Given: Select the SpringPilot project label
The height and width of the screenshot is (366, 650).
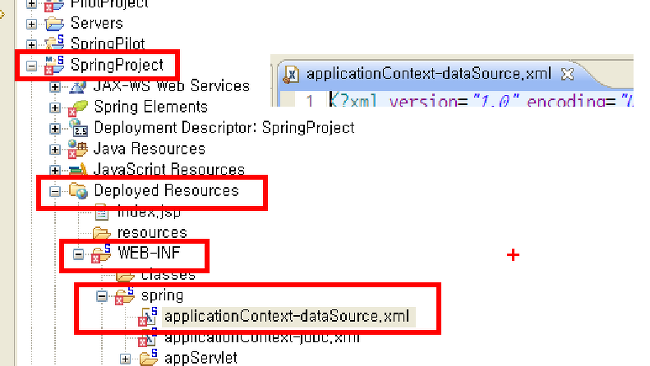Looking at the screenshot, I should 108,44.
